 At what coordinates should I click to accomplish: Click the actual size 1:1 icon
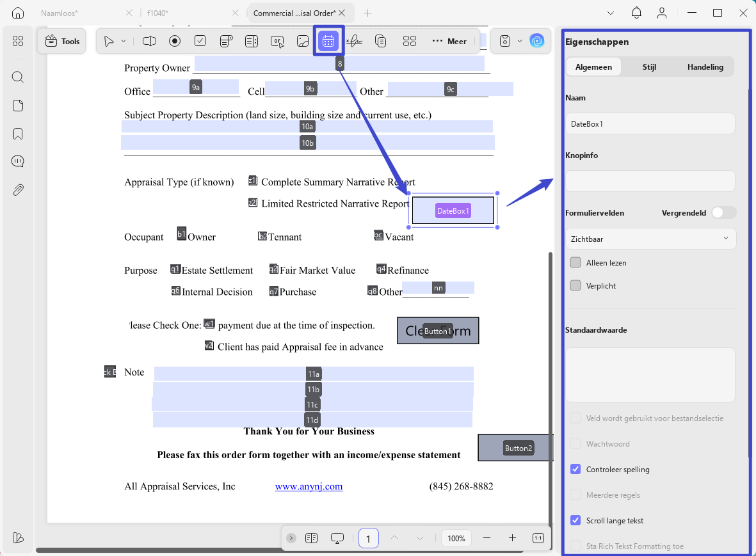[x=538, y=538]
